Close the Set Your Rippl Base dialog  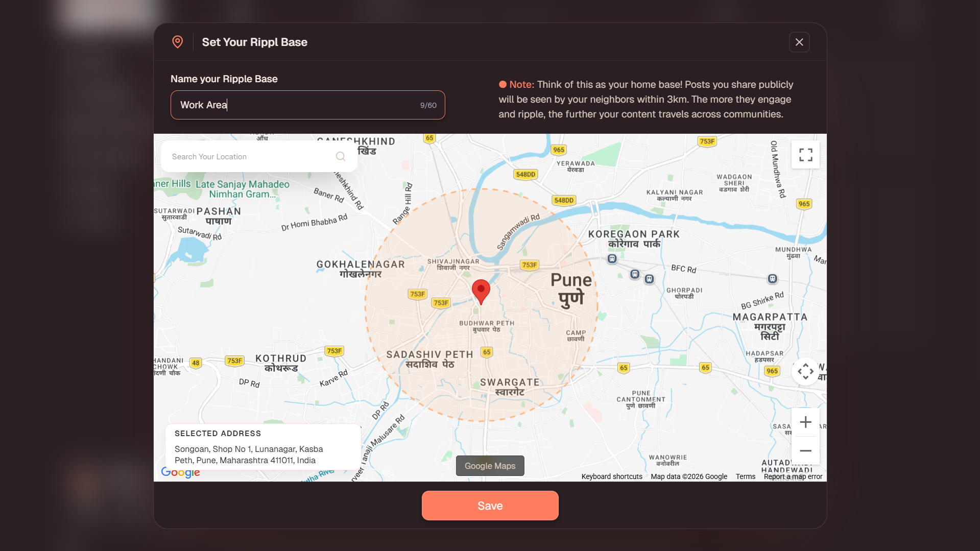[x=799, y=42]
